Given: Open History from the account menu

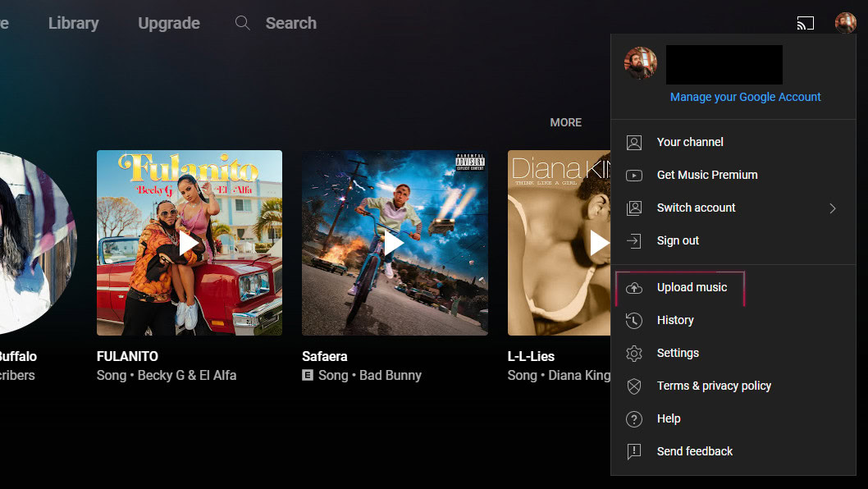Looking at the screenshot, I should tap(733, 320).
